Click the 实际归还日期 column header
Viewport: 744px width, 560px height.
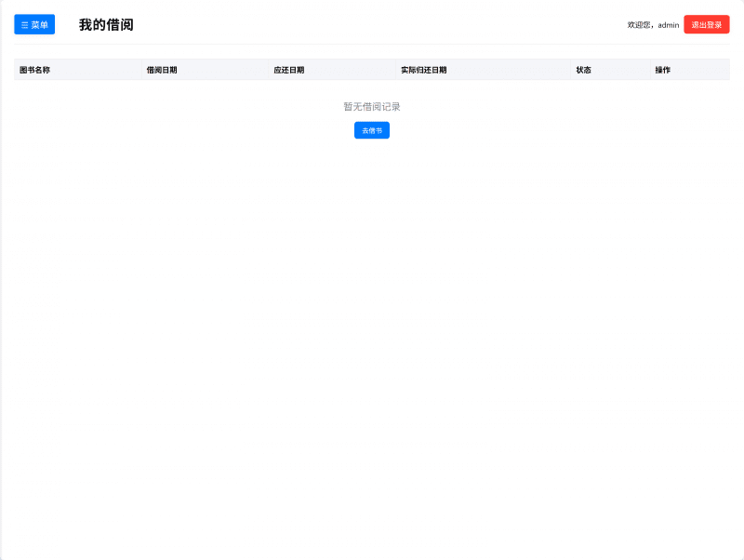pyautogui.click(x=421, y=69)
